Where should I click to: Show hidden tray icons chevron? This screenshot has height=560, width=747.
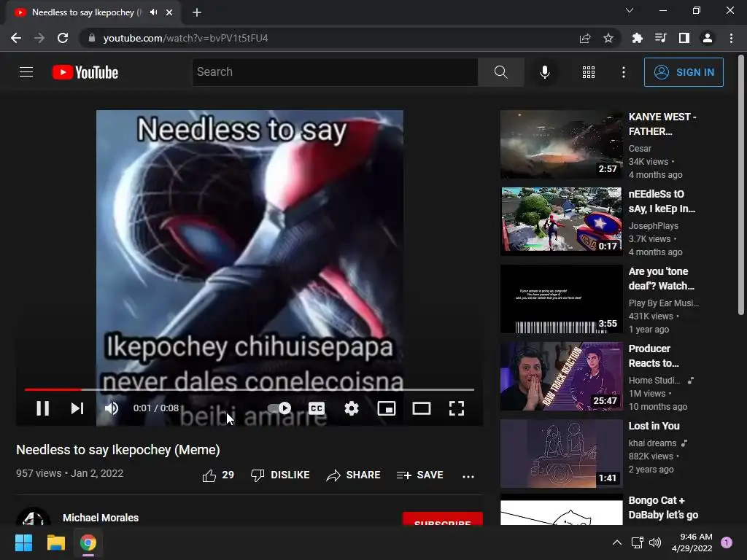pos(617,542)
